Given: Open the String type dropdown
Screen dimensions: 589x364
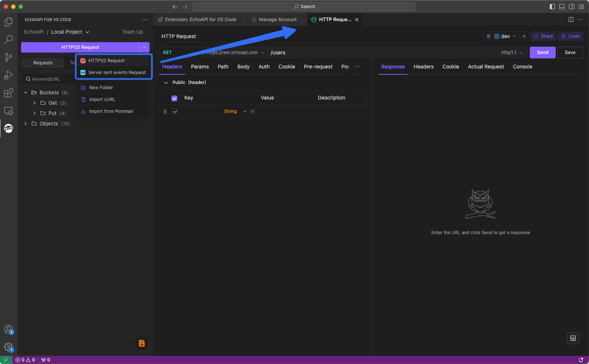Looking at the screenshot, I should pos(235,111).
